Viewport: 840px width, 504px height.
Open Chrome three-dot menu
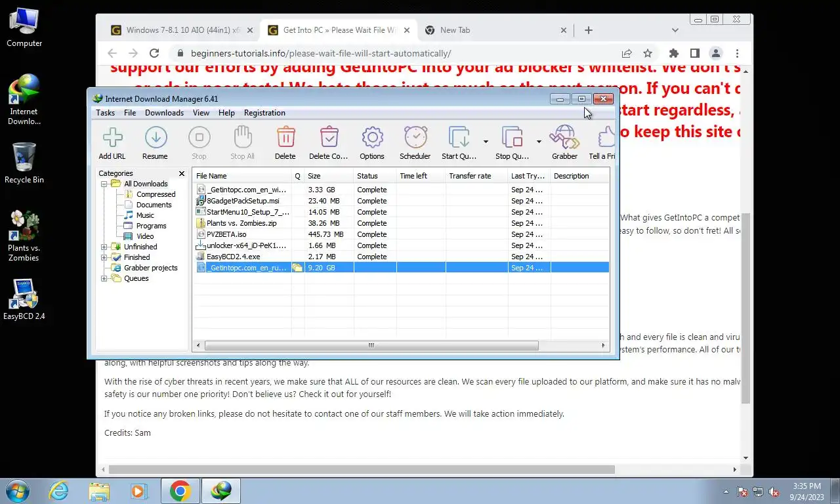pyautogui.click(x=737, y=54)
